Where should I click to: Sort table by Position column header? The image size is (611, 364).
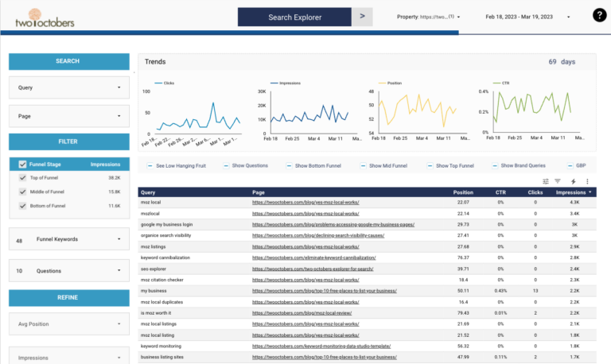pyautogui.click(x=463, y=192)
